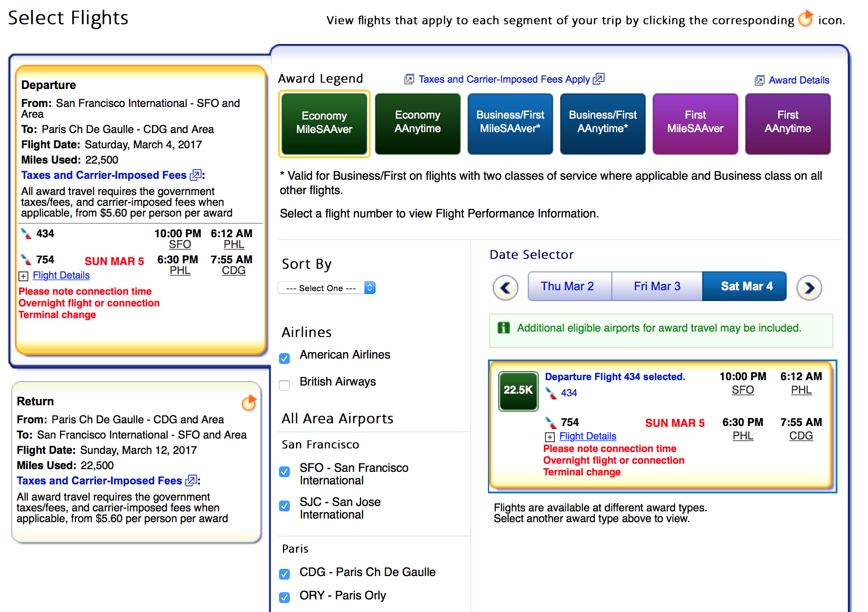Viewport: 868px width, 612px height.
Task: Choose First AAnytime award type
Action: [x=788, y=124]
